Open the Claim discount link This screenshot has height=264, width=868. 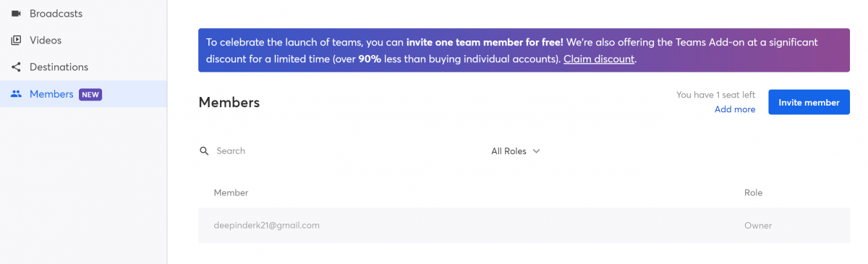599,59
